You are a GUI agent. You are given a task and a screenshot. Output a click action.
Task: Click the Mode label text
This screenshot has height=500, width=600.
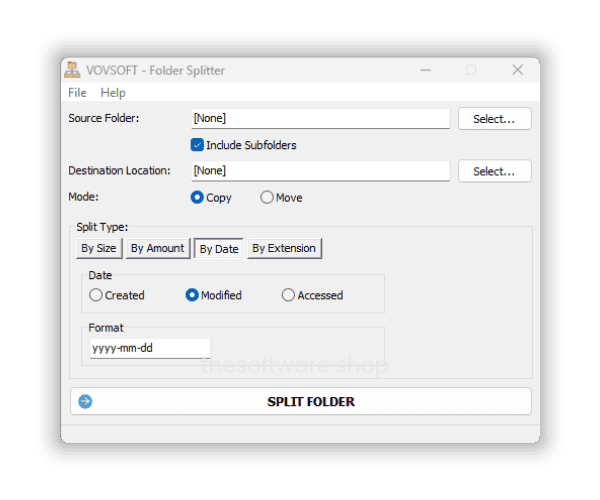pyautogui.click(x=83, y=197)
